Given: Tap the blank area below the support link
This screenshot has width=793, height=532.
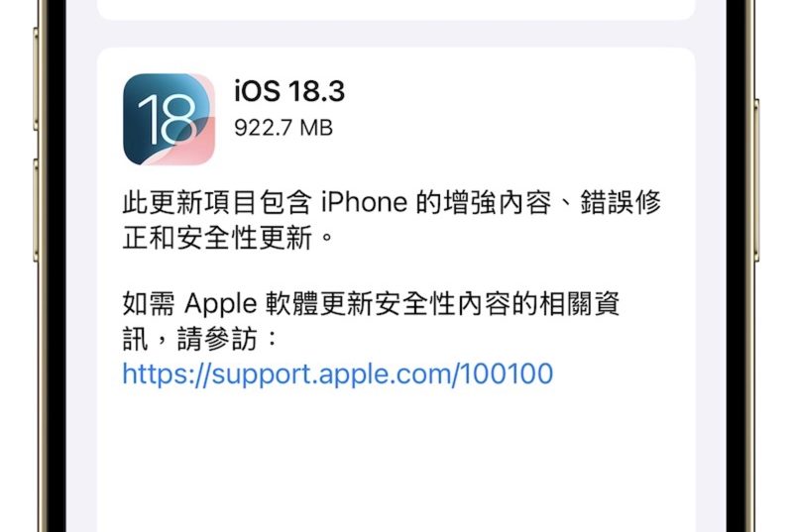Looking at the screenshot, I should pos(396,460).
